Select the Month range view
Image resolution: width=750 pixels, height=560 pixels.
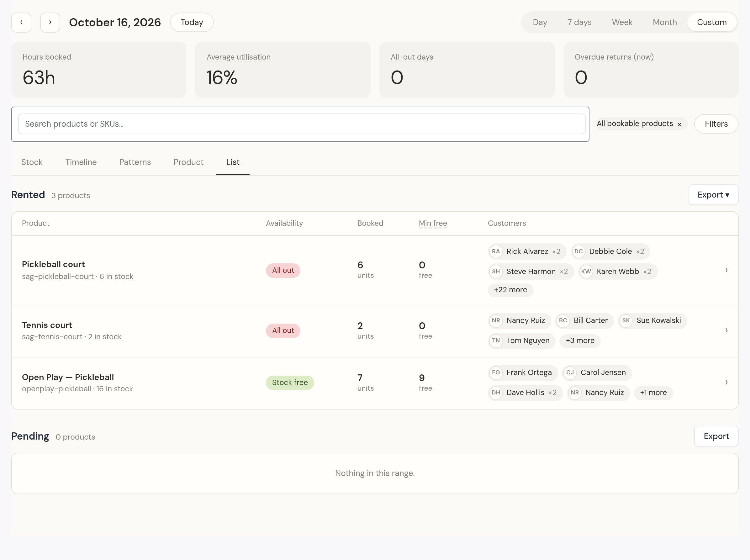tap(665, 22)
